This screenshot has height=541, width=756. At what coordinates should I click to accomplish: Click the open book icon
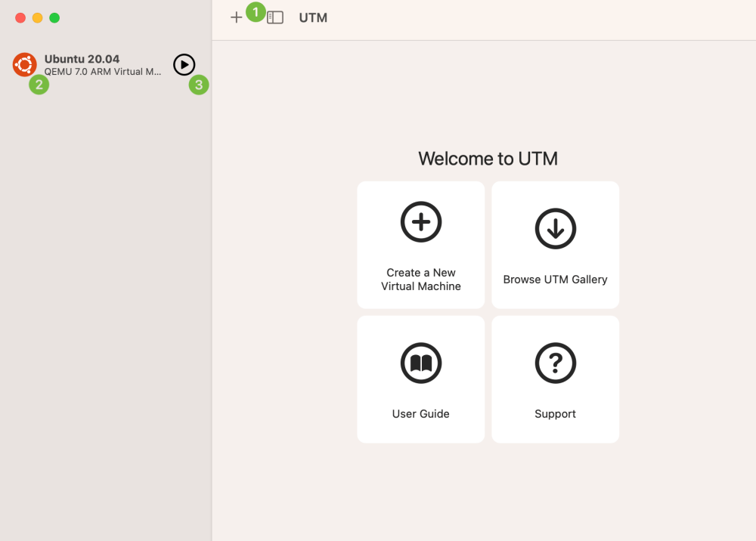pyautogui.click(x=421, y=363)
